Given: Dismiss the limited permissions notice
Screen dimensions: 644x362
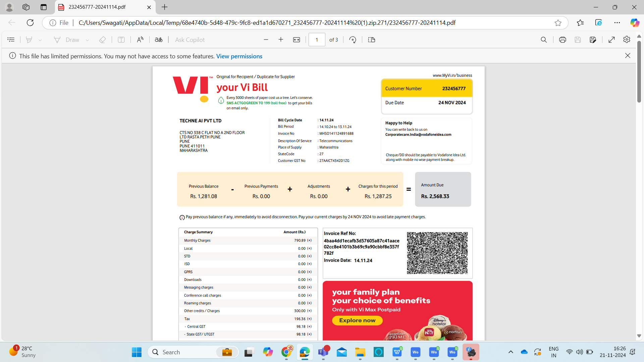Looking at the screenshot, I should click(628, 56).
